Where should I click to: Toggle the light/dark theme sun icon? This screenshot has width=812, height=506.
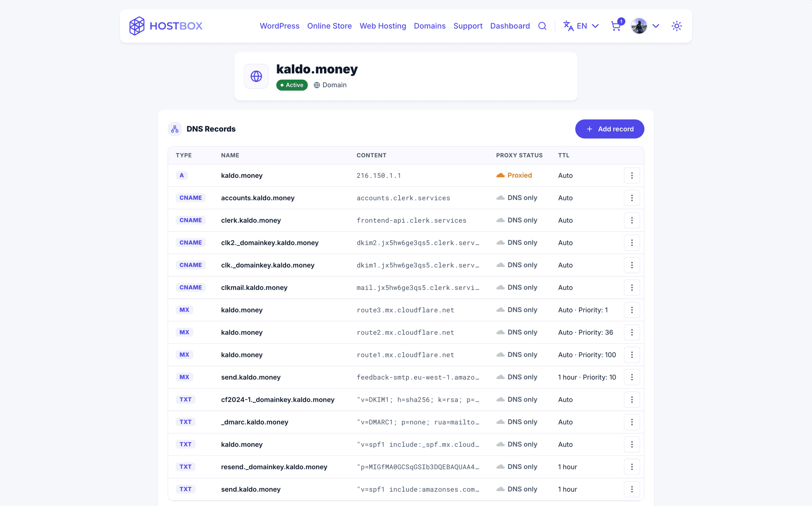click(x=676, y=26)
